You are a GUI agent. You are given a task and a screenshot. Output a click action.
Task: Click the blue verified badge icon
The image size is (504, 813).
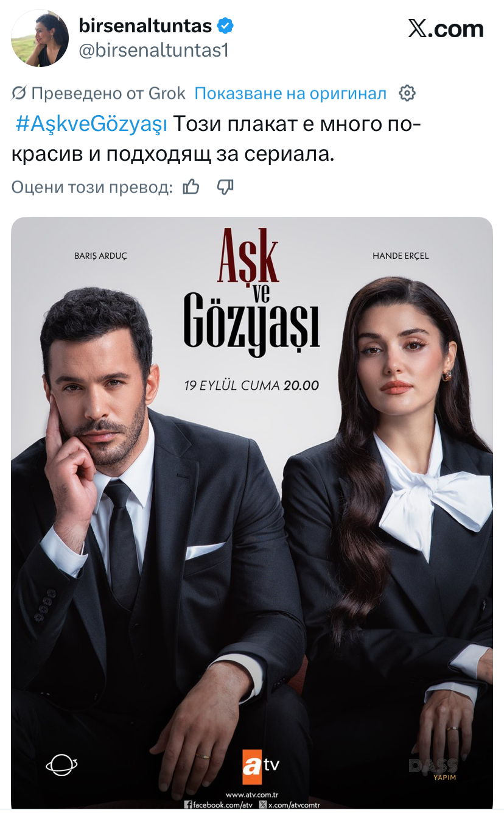(x=226, y=26)
